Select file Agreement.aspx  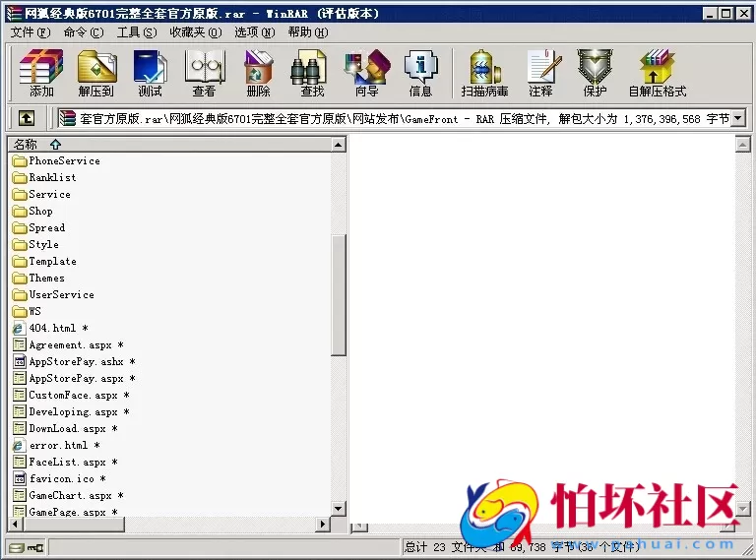68,345
